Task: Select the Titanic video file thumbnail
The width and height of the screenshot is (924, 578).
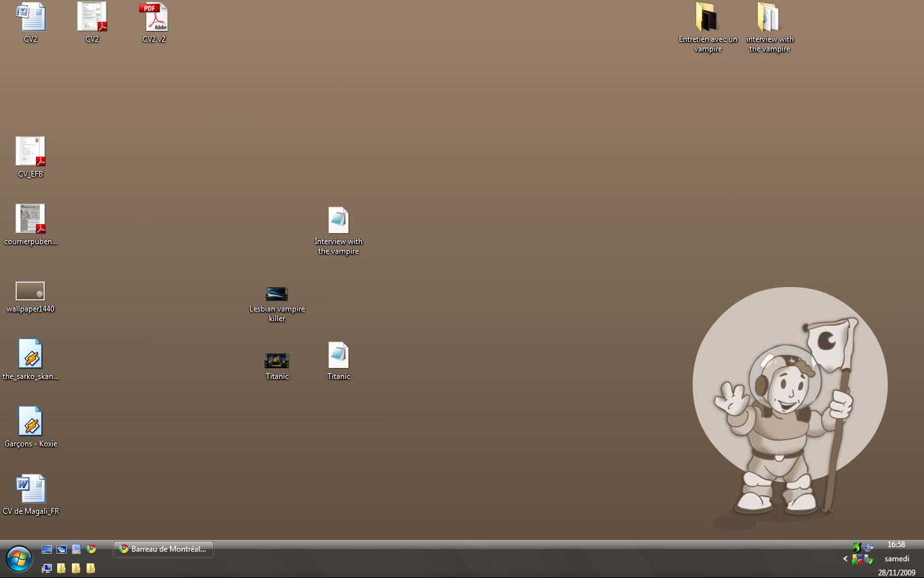Action: coord(277,361)
